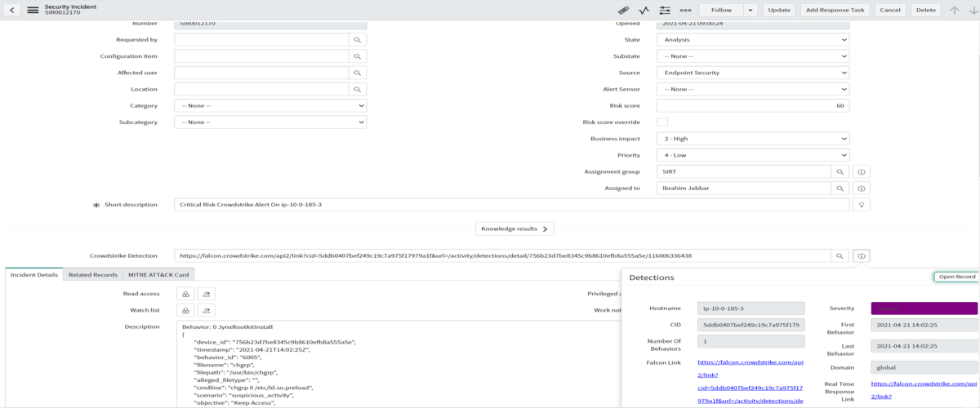Open the activity stream pulse icon
The image size is (980, 408).
[x=644, y=10]
